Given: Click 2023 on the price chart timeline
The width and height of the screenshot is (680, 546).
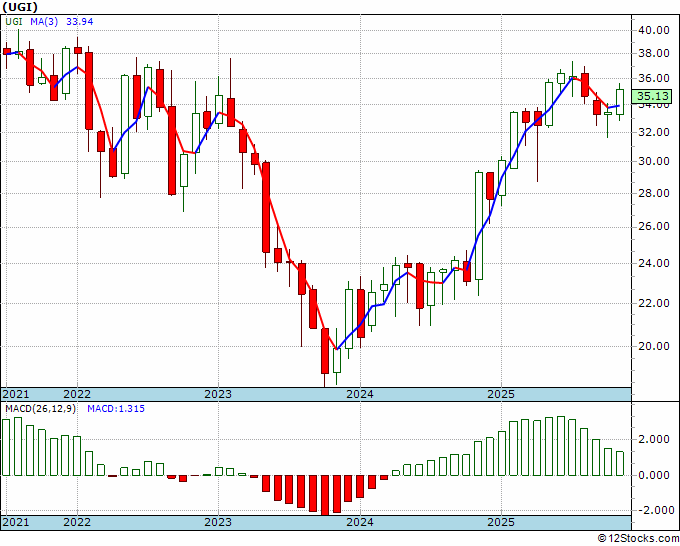Looking at the screenshot, I should [x=218, y=394].
